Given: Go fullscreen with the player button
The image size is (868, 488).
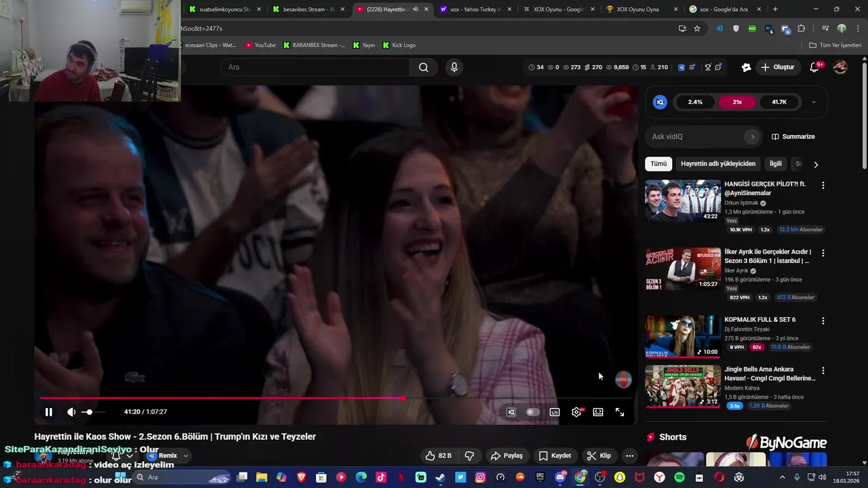Looking at the screenshot, I should click(620, 412).
